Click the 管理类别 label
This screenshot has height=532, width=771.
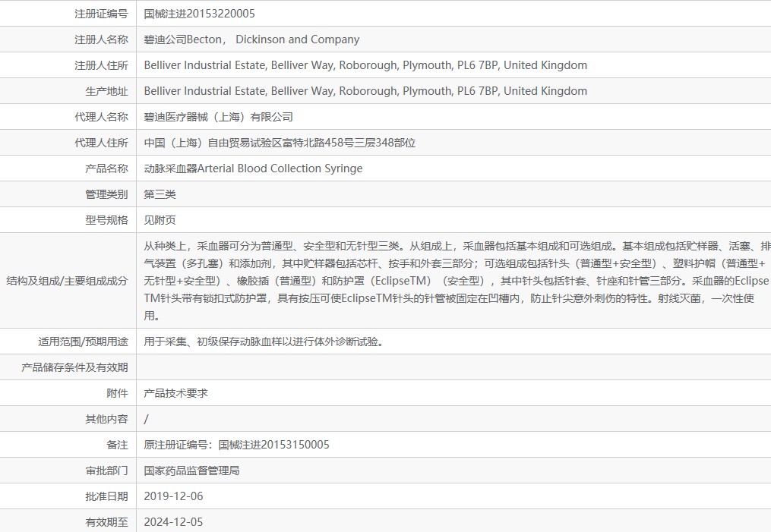point(106,194)
